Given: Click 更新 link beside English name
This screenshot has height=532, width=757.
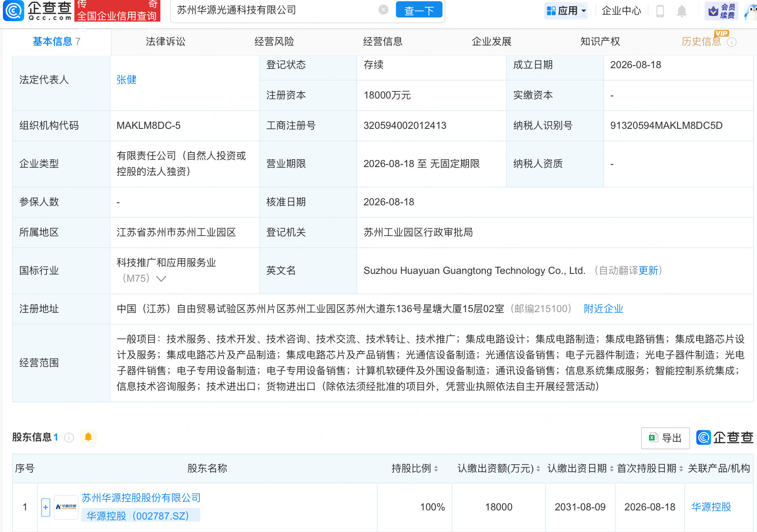Looking at the screenshot, I should click(x=648, y=271).
